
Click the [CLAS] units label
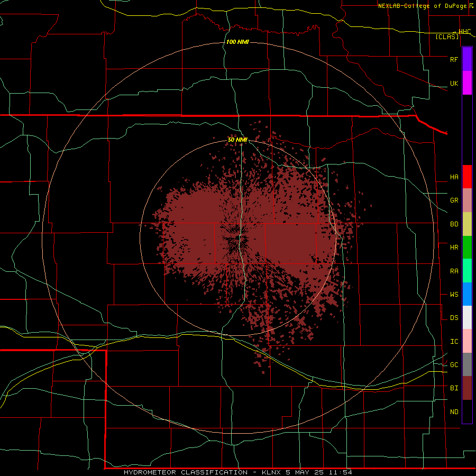(x=447, y=37)
